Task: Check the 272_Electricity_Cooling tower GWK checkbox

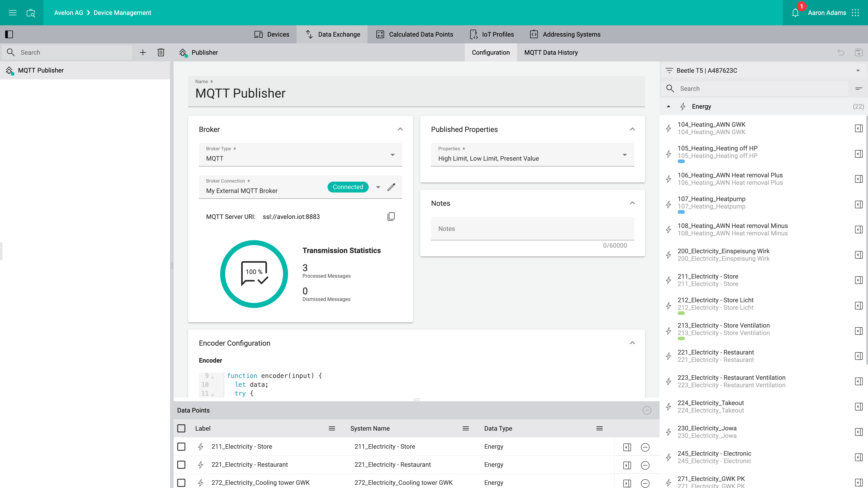Action: pyautogui.click(x=181, y=483)
